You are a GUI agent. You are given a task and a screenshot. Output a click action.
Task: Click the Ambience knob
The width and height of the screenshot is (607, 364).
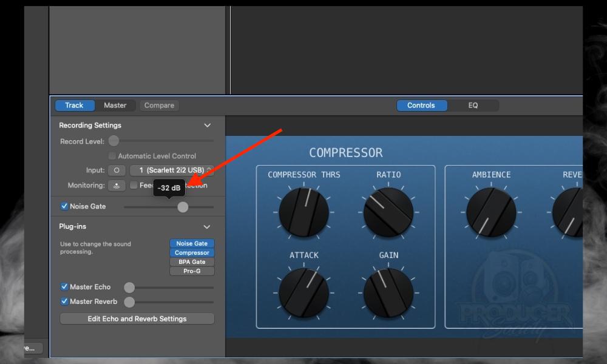(491, 212)
